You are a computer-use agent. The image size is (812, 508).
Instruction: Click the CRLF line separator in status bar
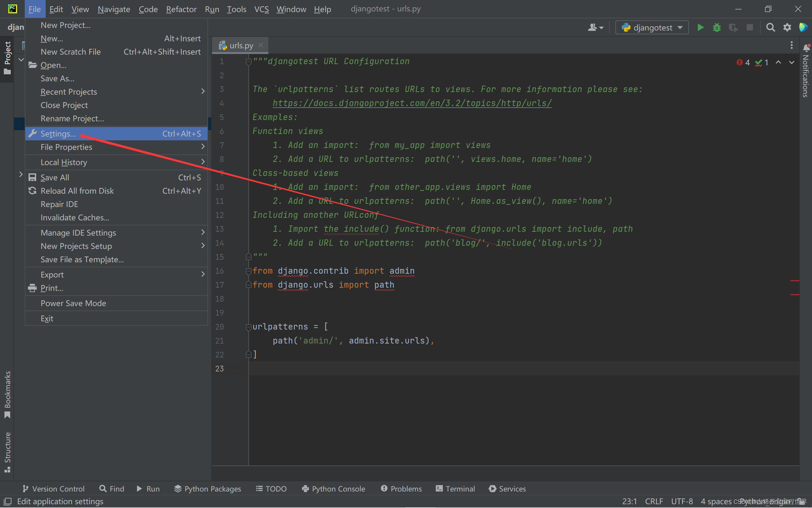click(x=654, y=501)
